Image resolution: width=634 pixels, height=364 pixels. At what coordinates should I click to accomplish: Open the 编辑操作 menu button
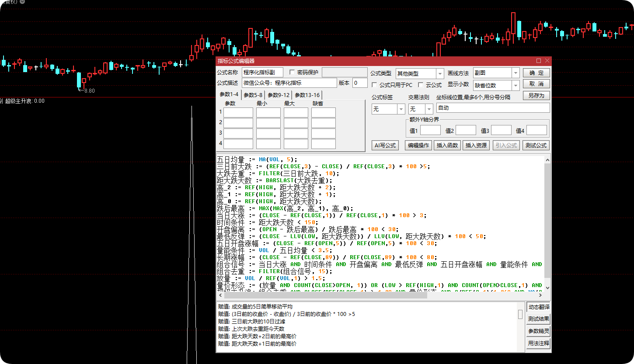(418, 146)
